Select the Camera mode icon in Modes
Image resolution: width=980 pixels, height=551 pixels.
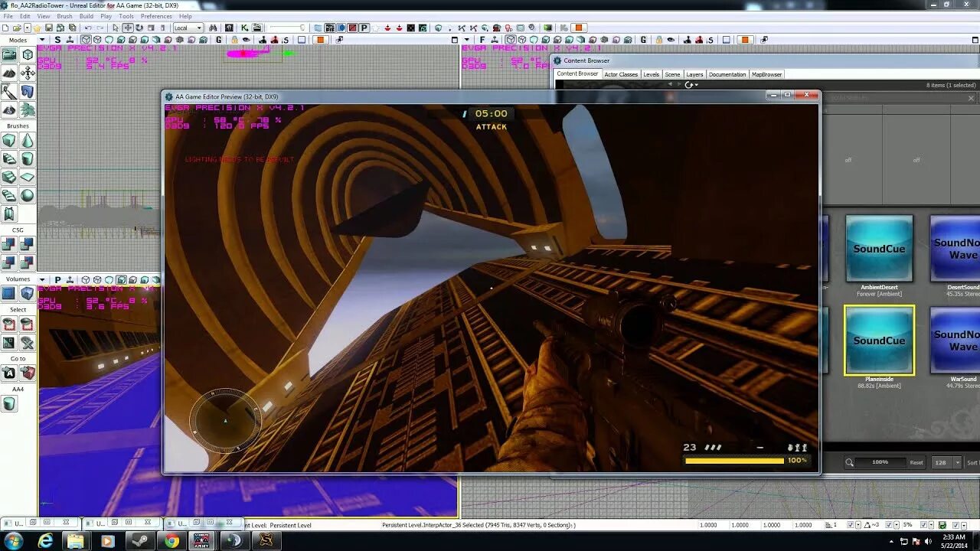point(9,54)
